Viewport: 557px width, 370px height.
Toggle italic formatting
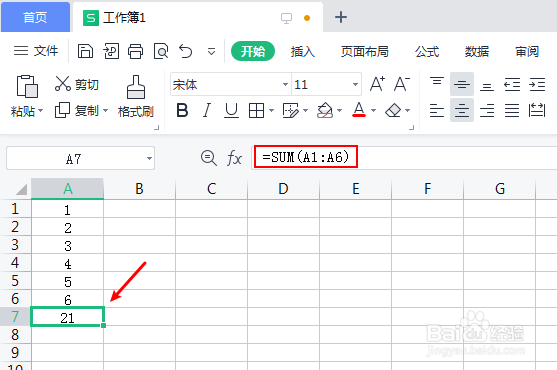(207, 110)
